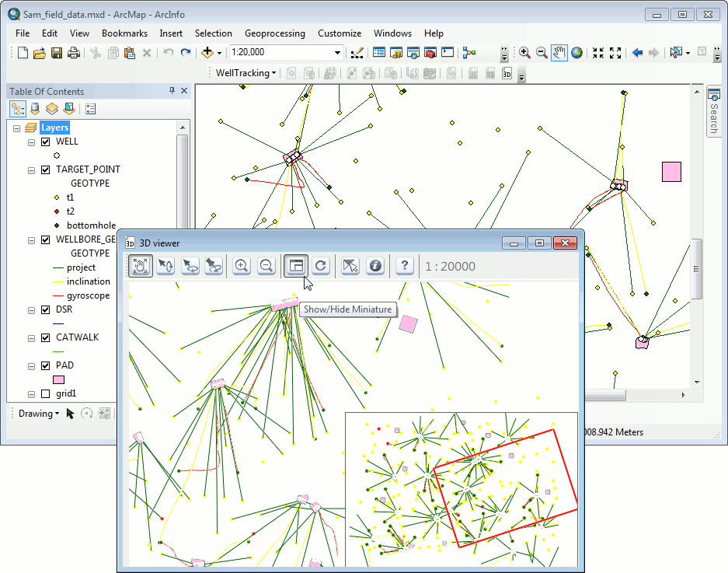The height and width of the screenshot is (573, 728).
Task: Go back to previous extent arrow
Action: 637,53
